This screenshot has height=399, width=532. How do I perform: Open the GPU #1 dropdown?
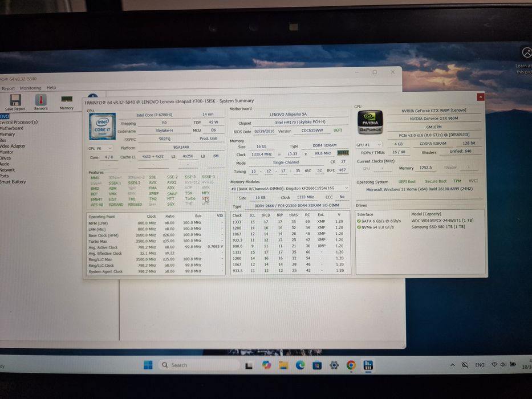[368, 145]
